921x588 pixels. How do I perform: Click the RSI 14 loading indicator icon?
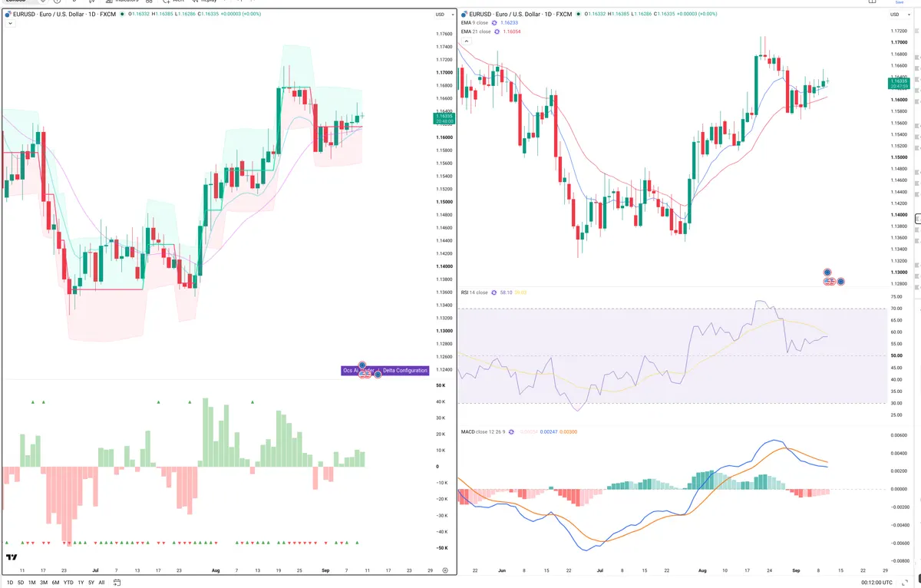[494, 292]
